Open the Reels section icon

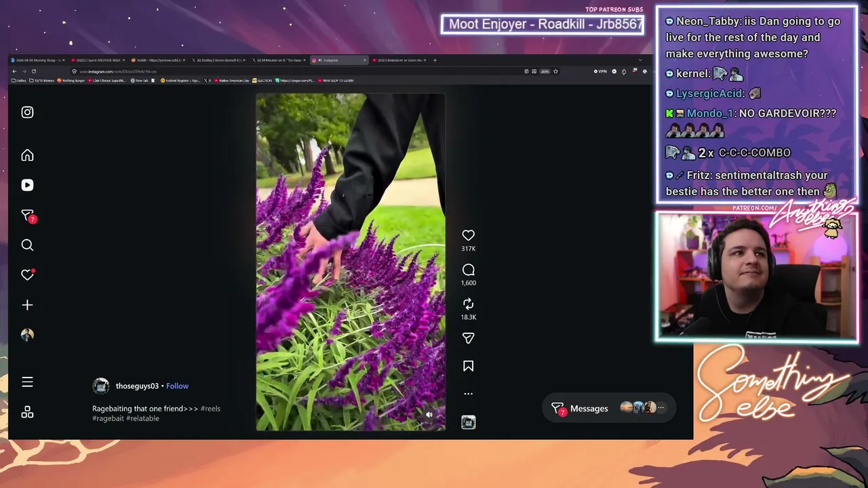click(27, 185)
